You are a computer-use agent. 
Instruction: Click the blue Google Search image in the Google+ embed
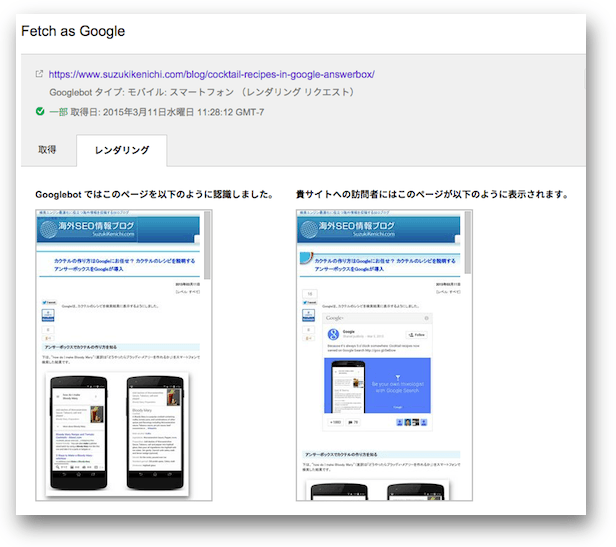(x=377, y=385)
